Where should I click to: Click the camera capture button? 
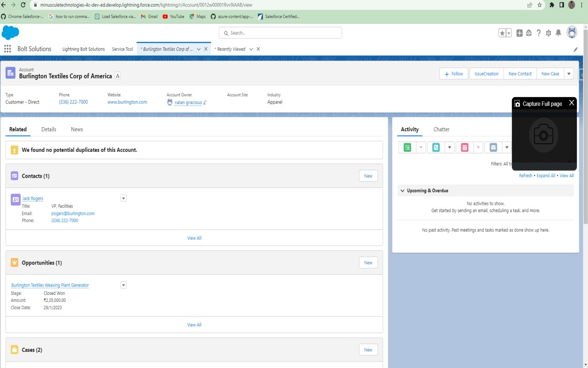click(543, 135)
